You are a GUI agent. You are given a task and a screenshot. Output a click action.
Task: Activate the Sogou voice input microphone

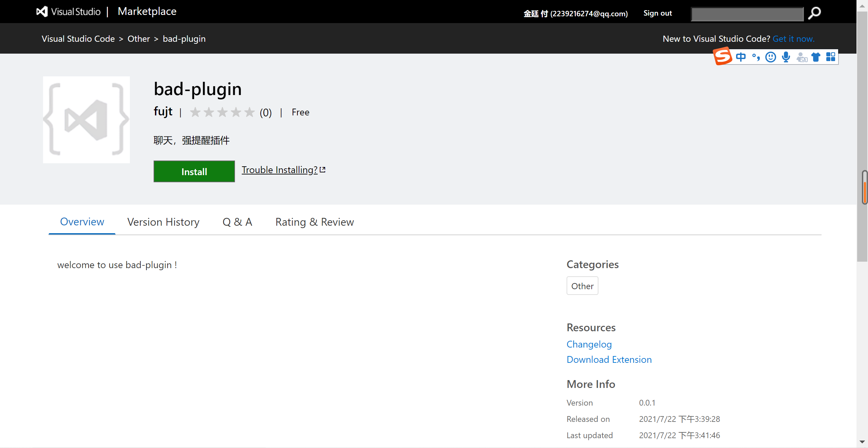point(786,57)
